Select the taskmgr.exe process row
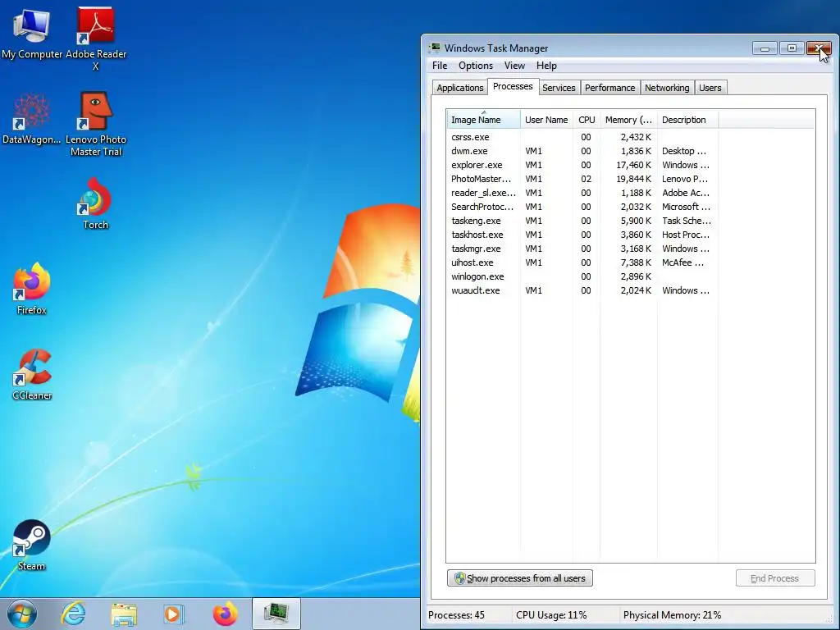Screen dimensions: 840x630 582,249
